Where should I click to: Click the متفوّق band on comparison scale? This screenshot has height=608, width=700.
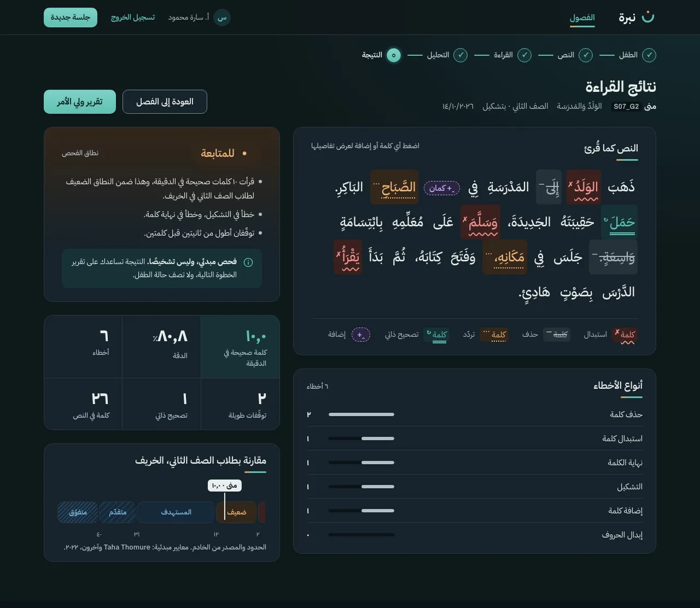pyautogui.click(x=78, y=512)
